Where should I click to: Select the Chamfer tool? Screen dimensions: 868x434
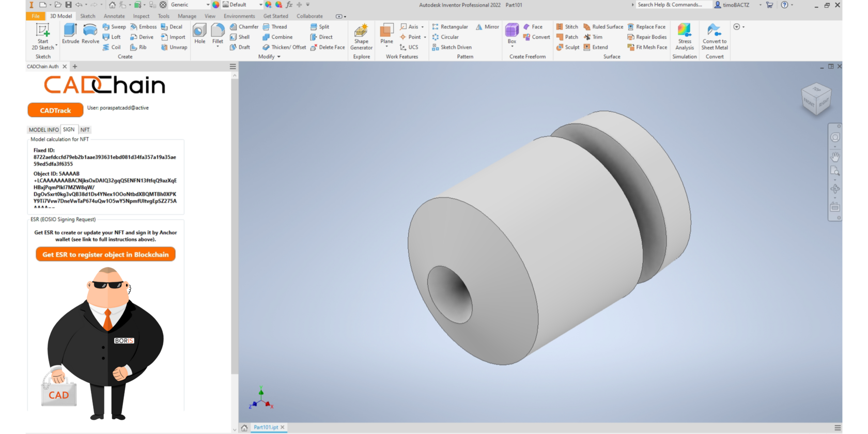pyautogui.click(x=244, y=27)
